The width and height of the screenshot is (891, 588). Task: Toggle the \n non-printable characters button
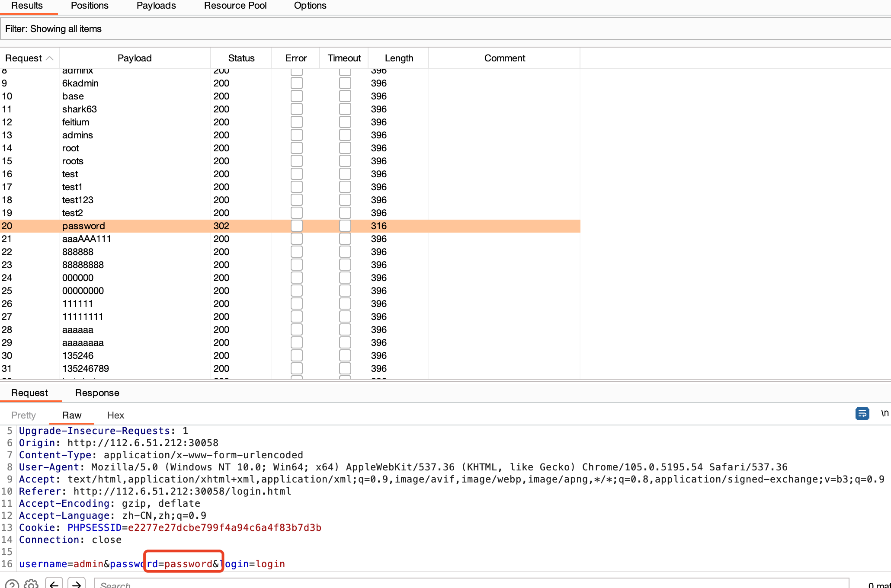[x=885, y=414]
